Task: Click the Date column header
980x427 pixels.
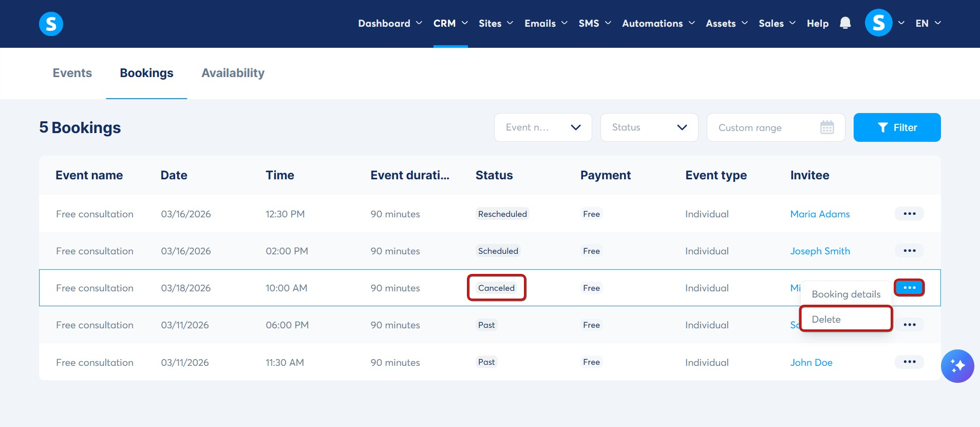Action: [174, 175]
